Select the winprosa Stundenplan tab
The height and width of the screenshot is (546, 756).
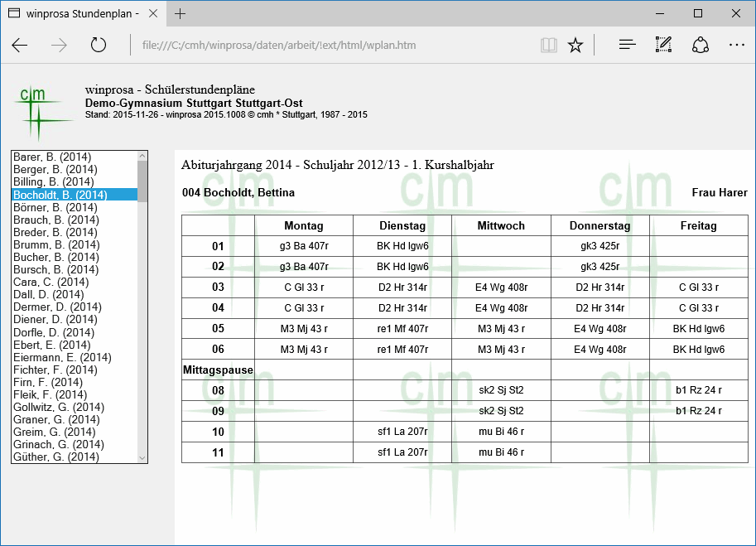pyautogui.click(x=83, y=13)
